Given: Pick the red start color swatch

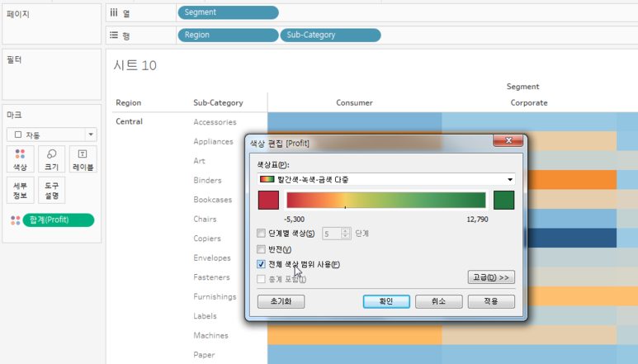Looking at the screenshot, I should (x=268, y=200).
